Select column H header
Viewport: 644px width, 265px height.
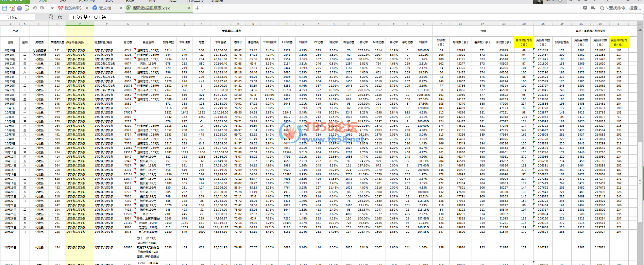tap(148, 24)
